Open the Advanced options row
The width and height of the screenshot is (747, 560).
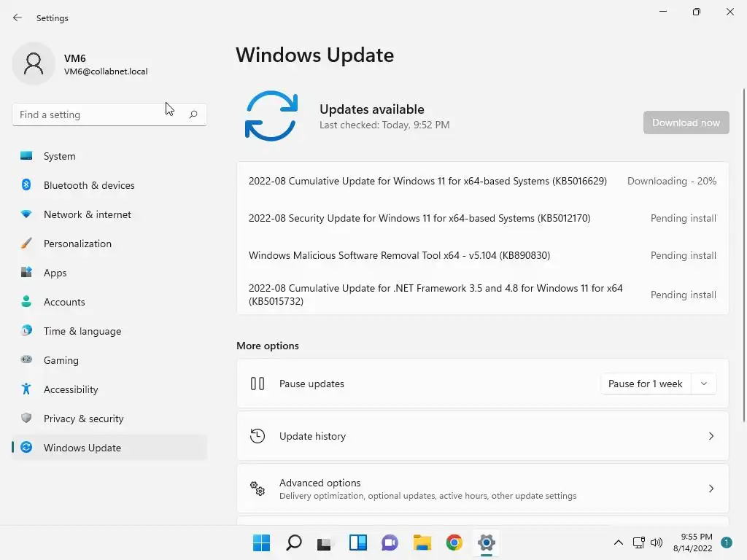point(483,488)
